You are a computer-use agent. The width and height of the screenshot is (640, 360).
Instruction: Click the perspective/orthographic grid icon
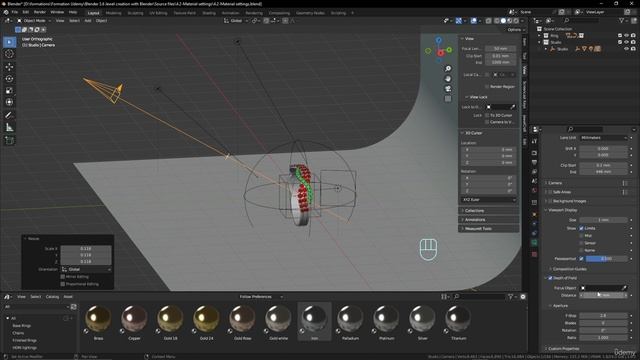tap(448, 99)
